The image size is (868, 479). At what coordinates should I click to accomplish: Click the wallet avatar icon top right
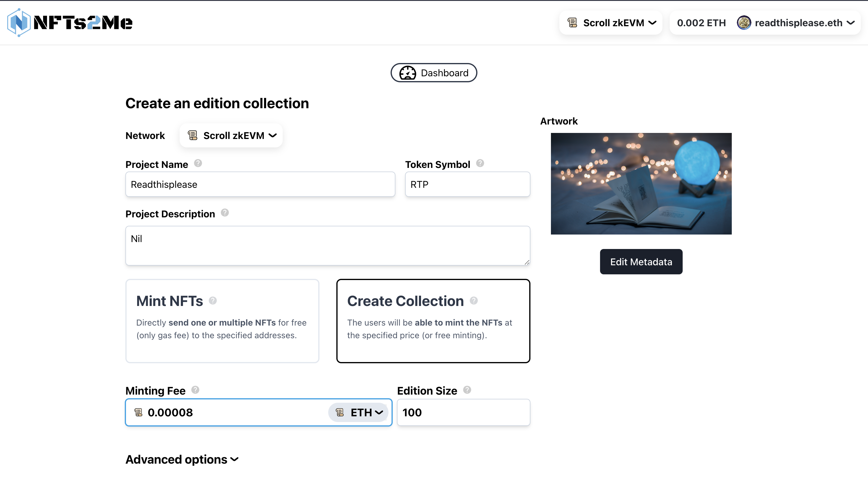pos(744,23)
